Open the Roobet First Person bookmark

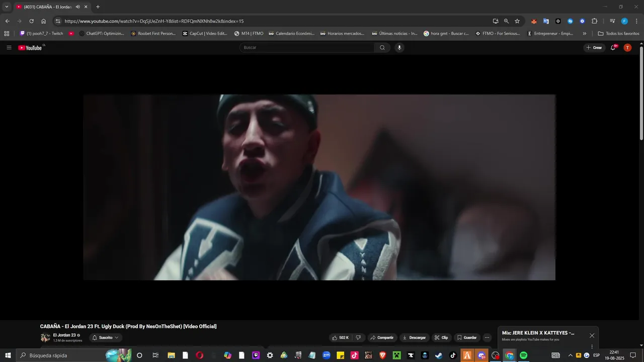coord(153,34)
